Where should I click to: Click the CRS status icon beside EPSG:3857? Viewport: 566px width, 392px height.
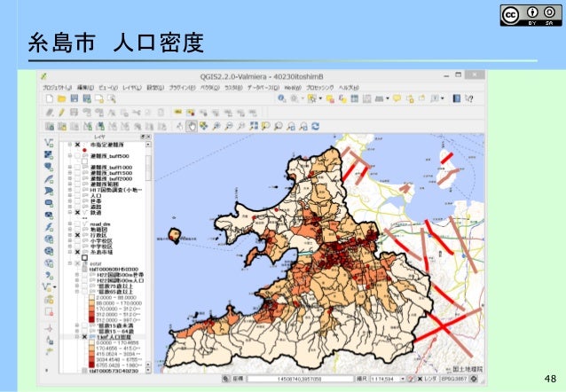[474, 379]
